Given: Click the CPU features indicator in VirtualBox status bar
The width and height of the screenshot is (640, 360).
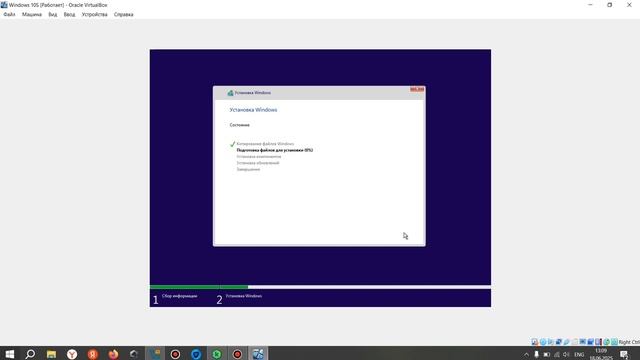Looking at the screenshot, I should (598, 342).
